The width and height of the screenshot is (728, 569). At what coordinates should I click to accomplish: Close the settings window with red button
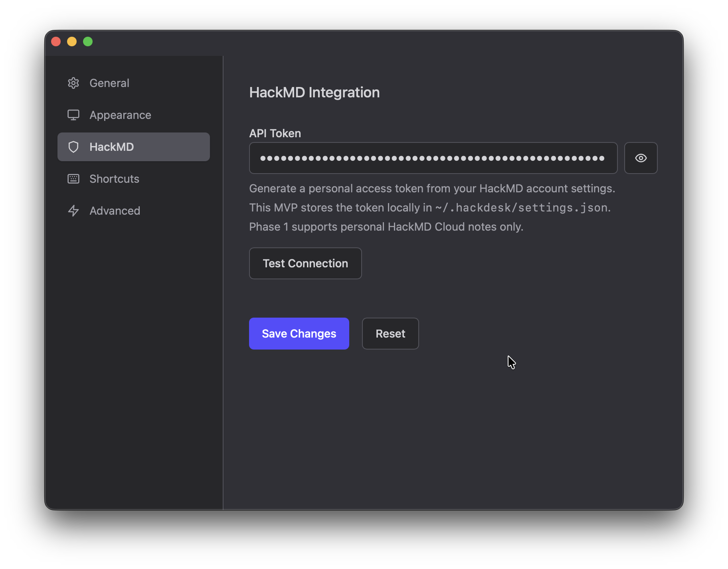click(56, 41)
